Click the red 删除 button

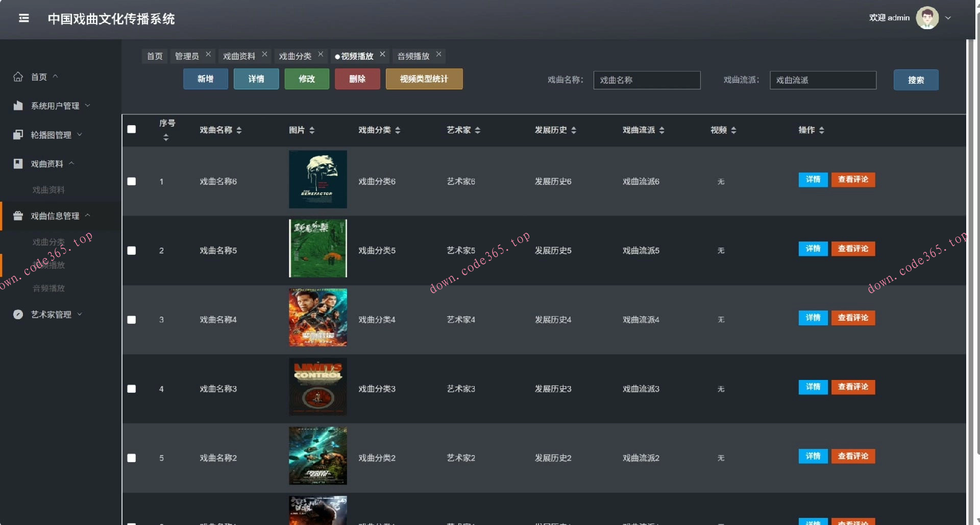point(357,79)
